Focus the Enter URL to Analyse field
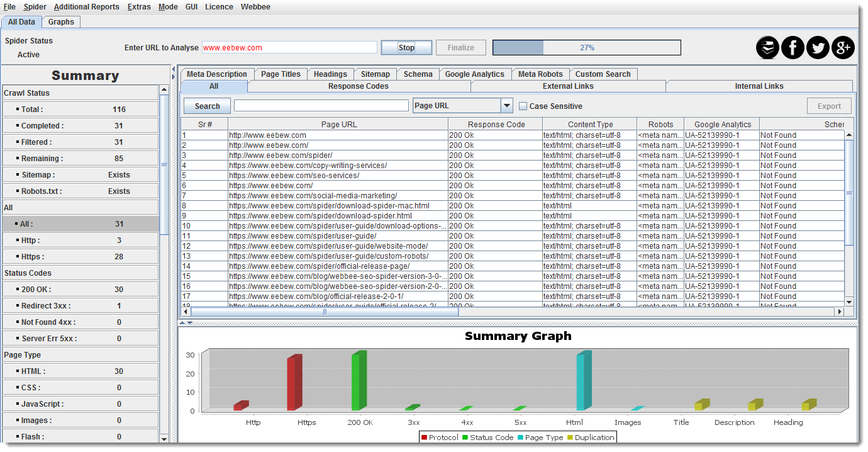The width and height of the screenshot is (868, 452). (x=289, y=48)
